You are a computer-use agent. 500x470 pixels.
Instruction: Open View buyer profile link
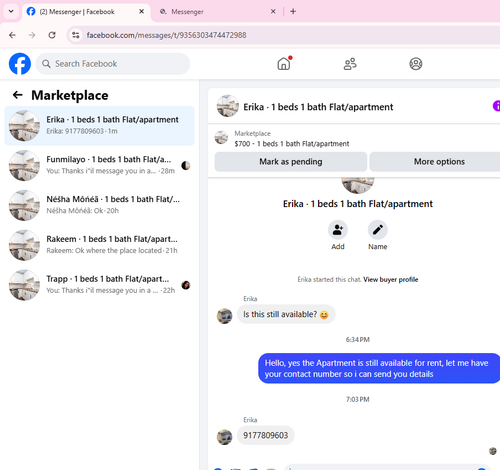click(391, 279)
